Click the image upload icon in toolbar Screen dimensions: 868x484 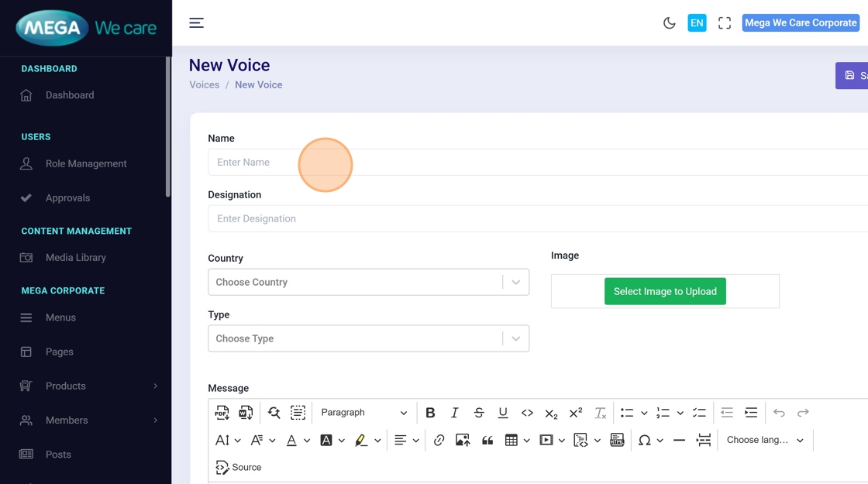(463, 440)
